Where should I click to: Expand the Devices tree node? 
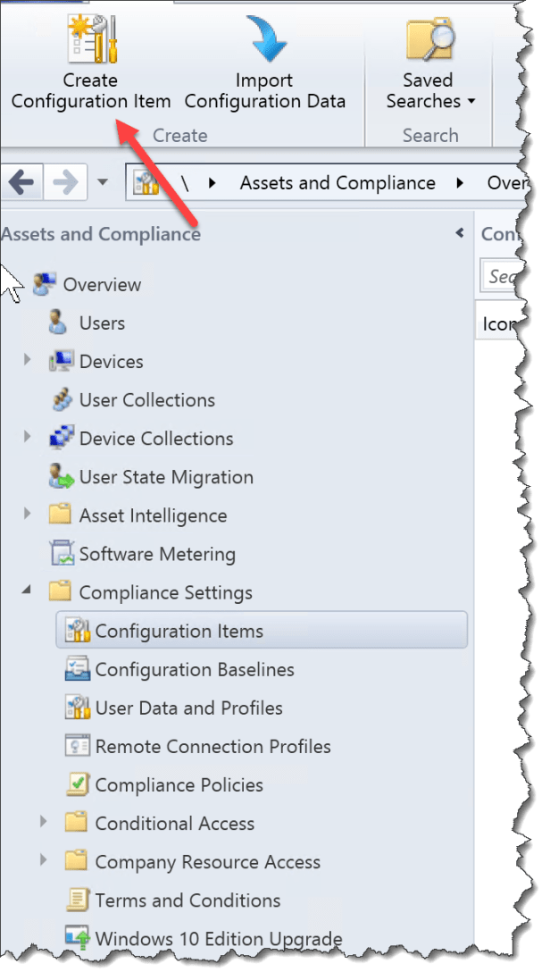coord(28,361)
